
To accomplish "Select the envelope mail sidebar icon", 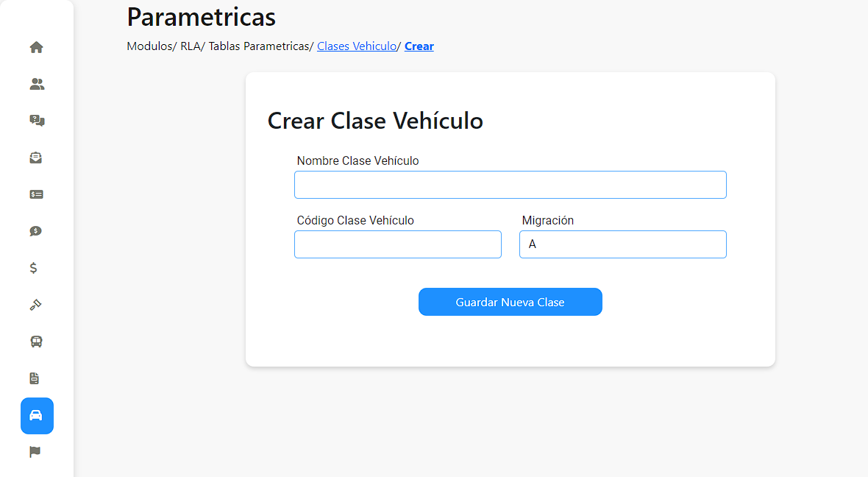I will click(36, 158).
